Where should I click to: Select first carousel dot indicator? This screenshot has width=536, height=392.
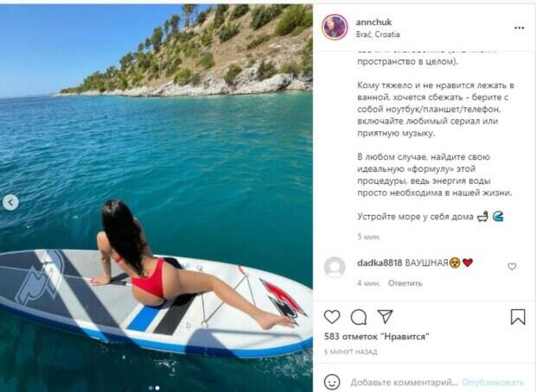click(x=150, y=388)
